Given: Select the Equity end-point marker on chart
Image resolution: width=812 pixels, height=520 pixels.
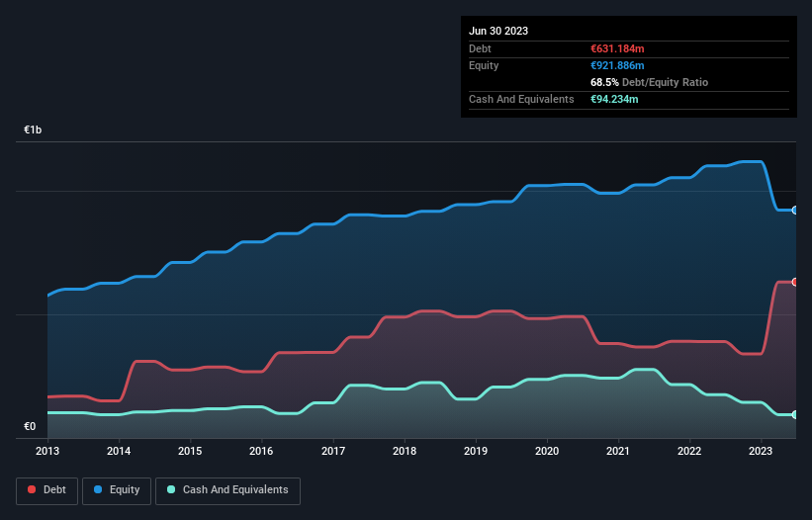Looking at the screenshot, I should (x=795, y=210).
